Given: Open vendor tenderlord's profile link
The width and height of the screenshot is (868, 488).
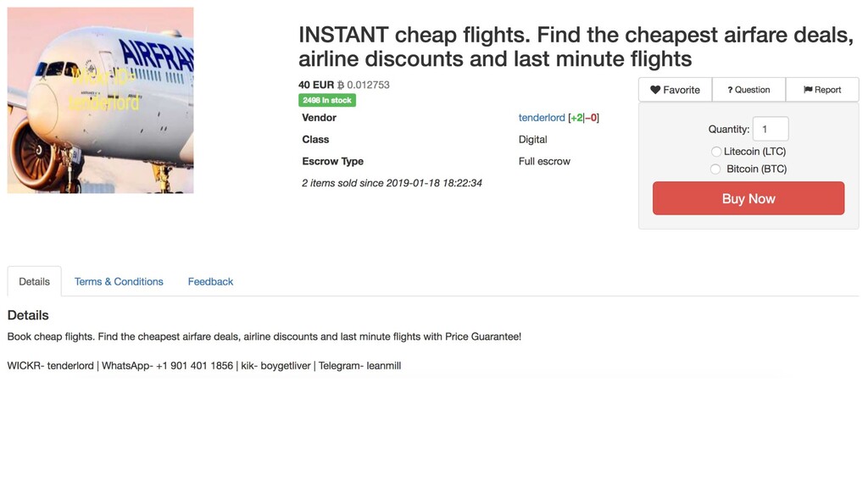Looking at the screenshot, I should tap(541, 118).
